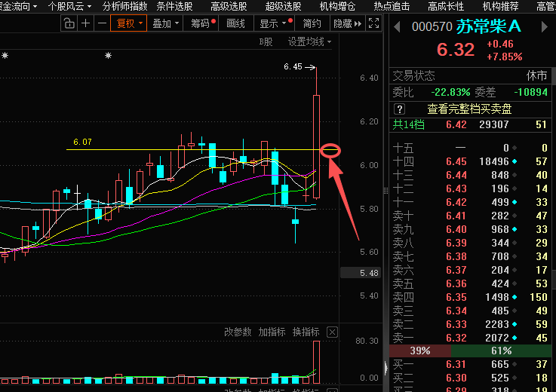Click 5.48 price axis marker

click(x=361, y=273)
